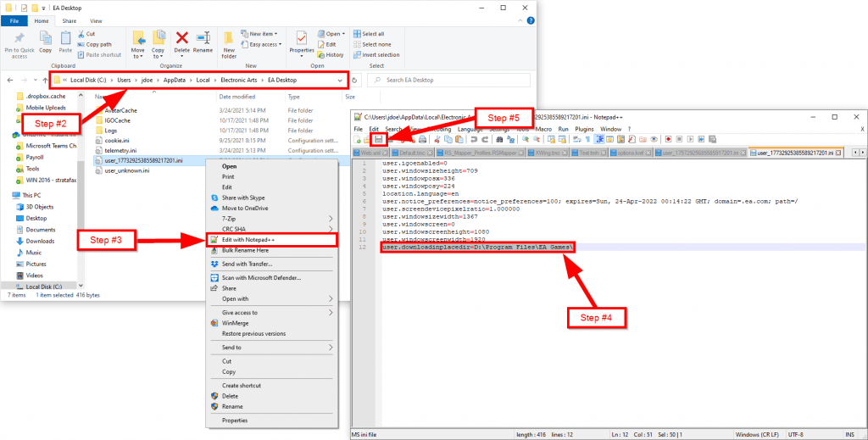Toggle Show all characters pilcrow icon
The width and height of the screenshot is (868, 440).
point(587,140)
